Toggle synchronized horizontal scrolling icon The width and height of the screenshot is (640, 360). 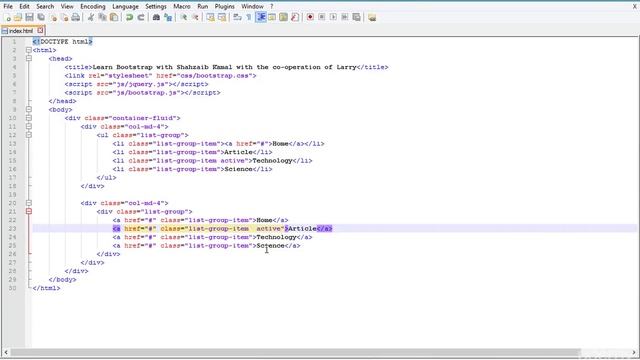[x=222, y=17]
